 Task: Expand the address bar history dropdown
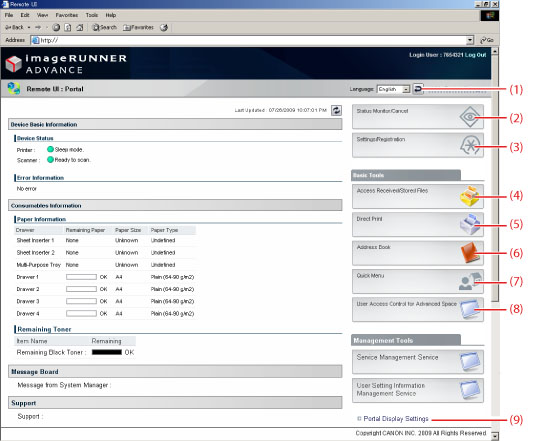pos(470,40)
